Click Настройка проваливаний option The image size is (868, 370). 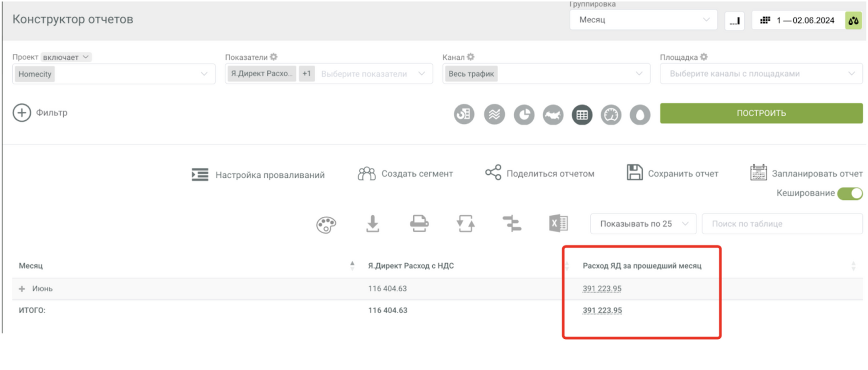click(x=258, y=175)
